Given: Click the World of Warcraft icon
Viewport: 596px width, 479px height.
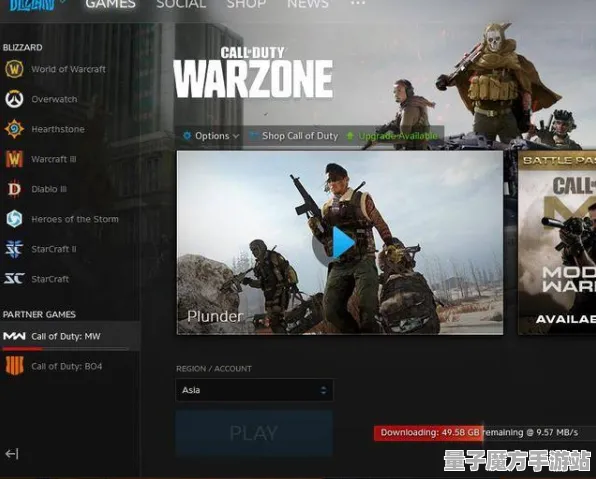Looking at the screenshot, I should tap(14, 69).
